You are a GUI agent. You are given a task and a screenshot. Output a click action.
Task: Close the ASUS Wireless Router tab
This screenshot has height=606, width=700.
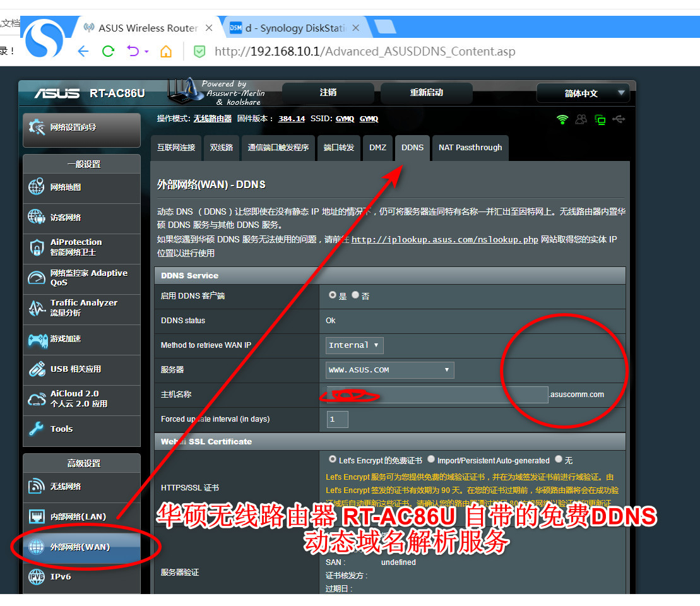208,28
